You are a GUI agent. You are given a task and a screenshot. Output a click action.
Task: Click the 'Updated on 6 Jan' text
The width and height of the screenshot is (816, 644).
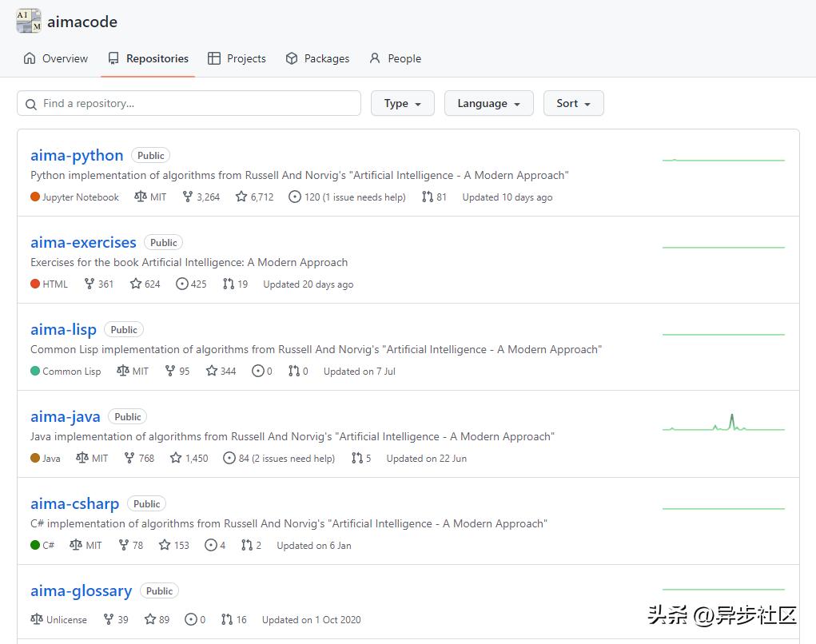pos(314,546)
